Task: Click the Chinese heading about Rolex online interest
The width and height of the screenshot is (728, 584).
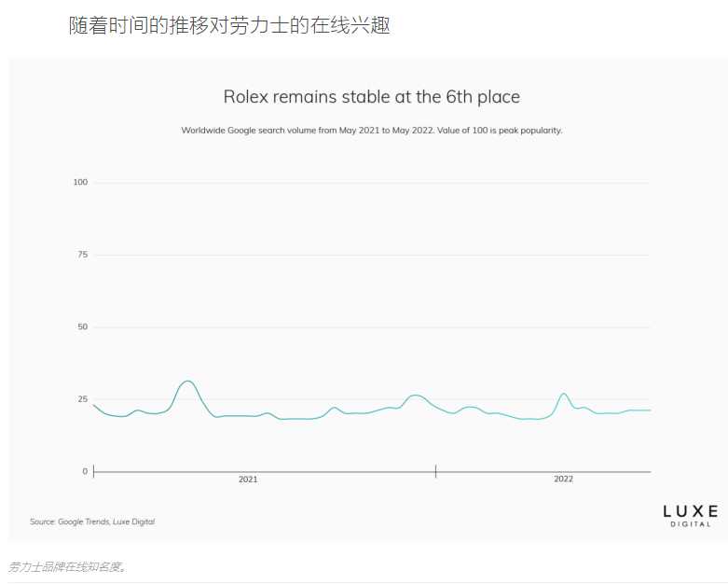Action: click(x=229, y=26)
